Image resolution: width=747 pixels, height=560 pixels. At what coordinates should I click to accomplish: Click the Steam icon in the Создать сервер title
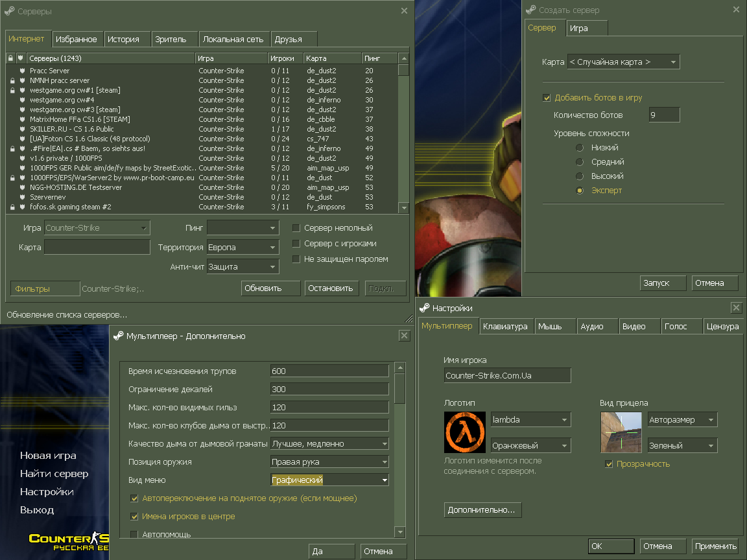pyautogui.click(x=531, y=10)
